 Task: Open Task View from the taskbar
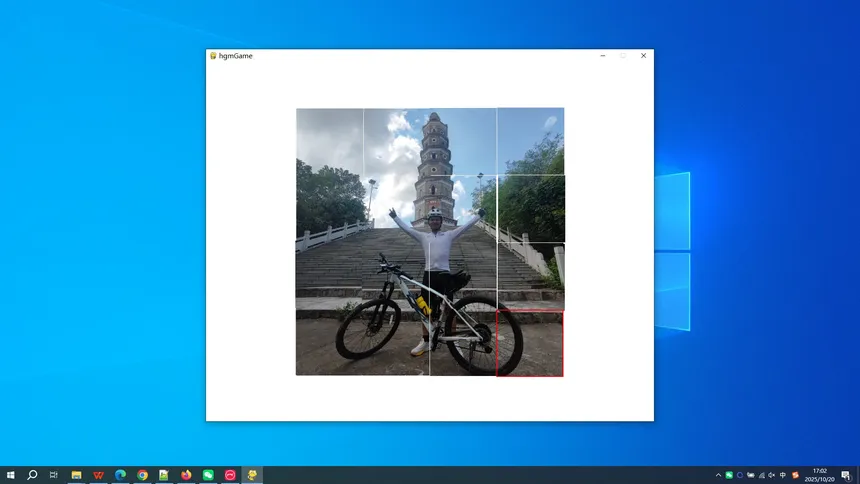pyautogui.click(x=54, y=475)
